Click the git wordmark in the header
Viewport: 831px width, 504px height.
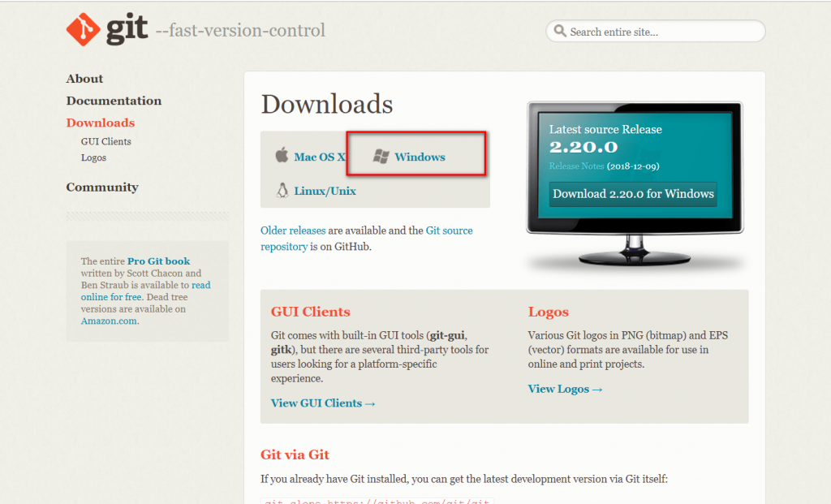[127, 28]
